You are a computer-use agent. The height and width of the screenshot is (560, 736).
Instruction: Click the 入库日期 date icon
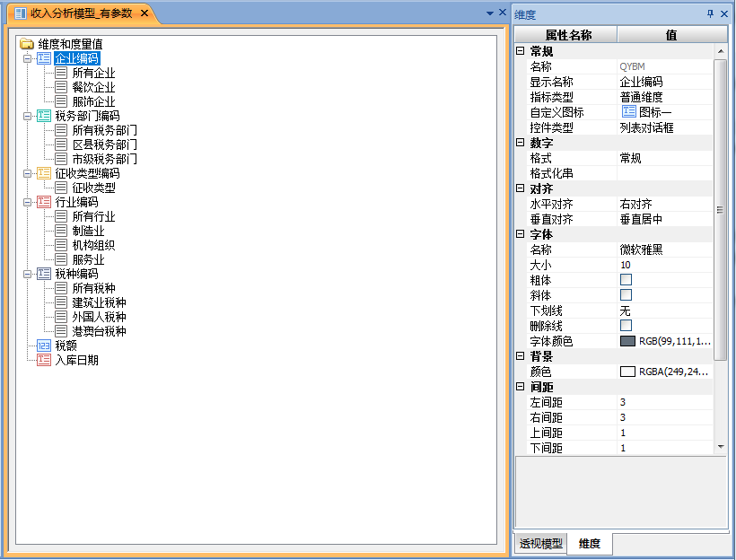(x=44, y=360)
